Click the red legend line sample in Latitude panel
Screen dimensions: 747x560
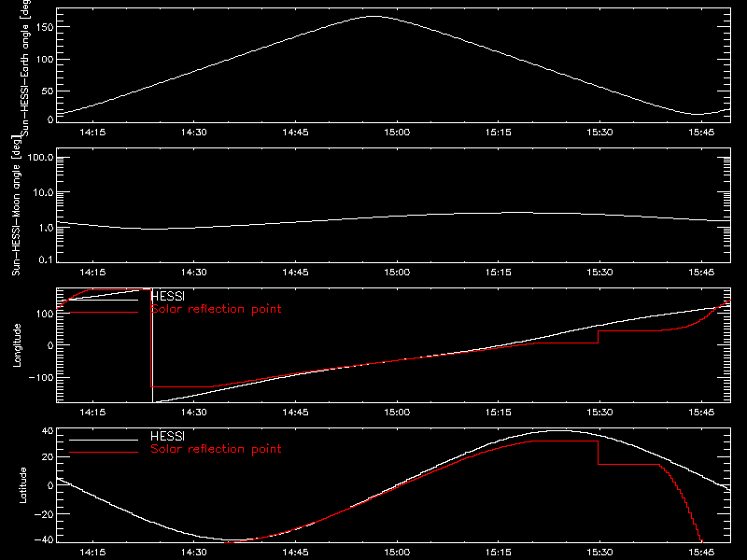click(104, 453)
